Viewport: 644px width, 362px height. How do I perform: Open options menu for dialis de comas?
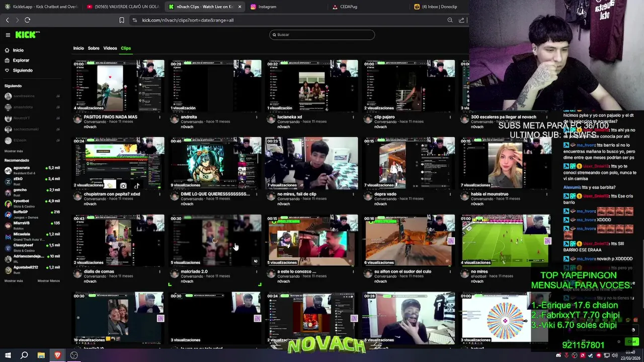tap(159, 271)
